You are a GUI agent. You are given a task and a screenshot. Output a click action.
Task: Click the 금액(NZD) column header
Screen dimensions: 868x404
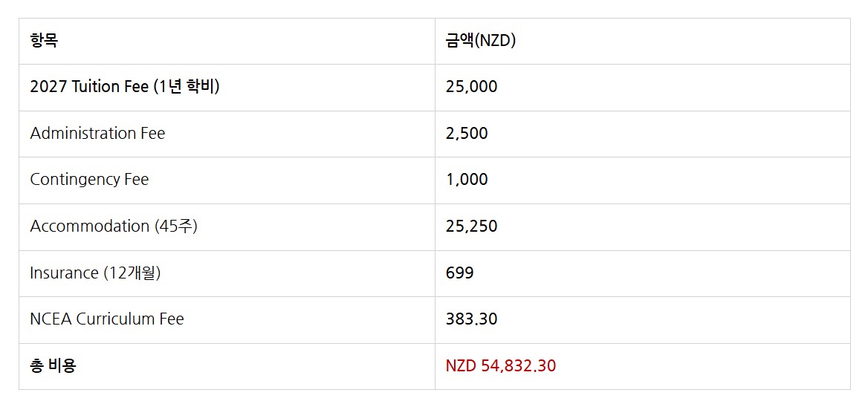point(481,41)
